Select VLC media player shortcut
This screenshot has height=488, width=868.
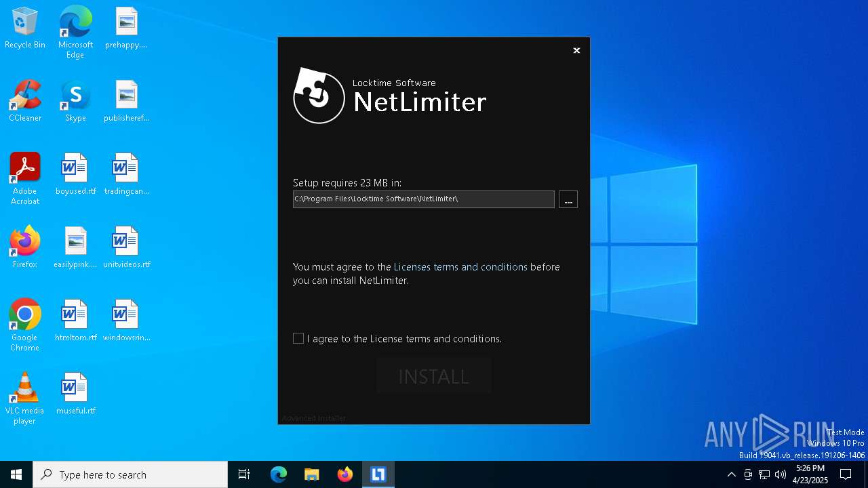tap(25, 399)
